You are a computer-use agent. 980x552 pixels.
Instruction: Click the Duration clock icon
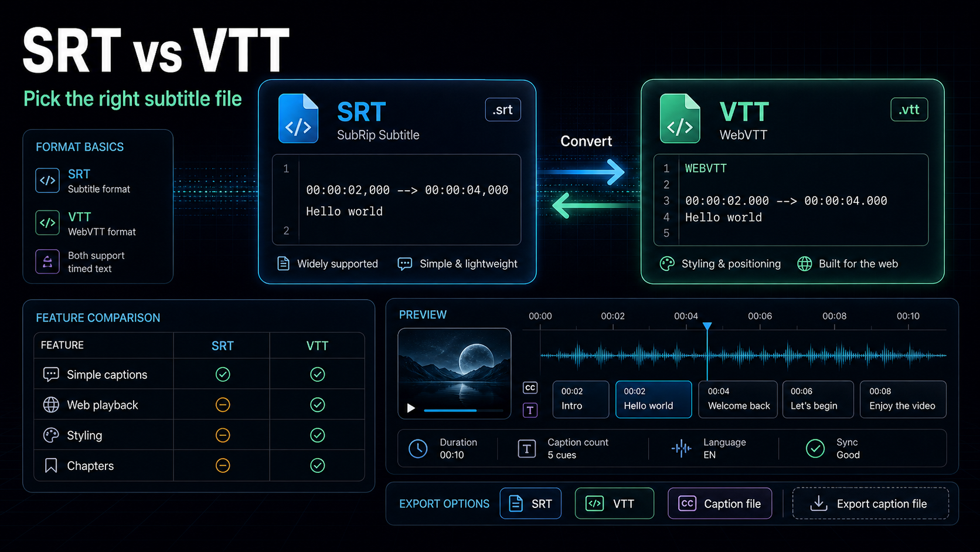pyautogui.click(x=418, y=449)
